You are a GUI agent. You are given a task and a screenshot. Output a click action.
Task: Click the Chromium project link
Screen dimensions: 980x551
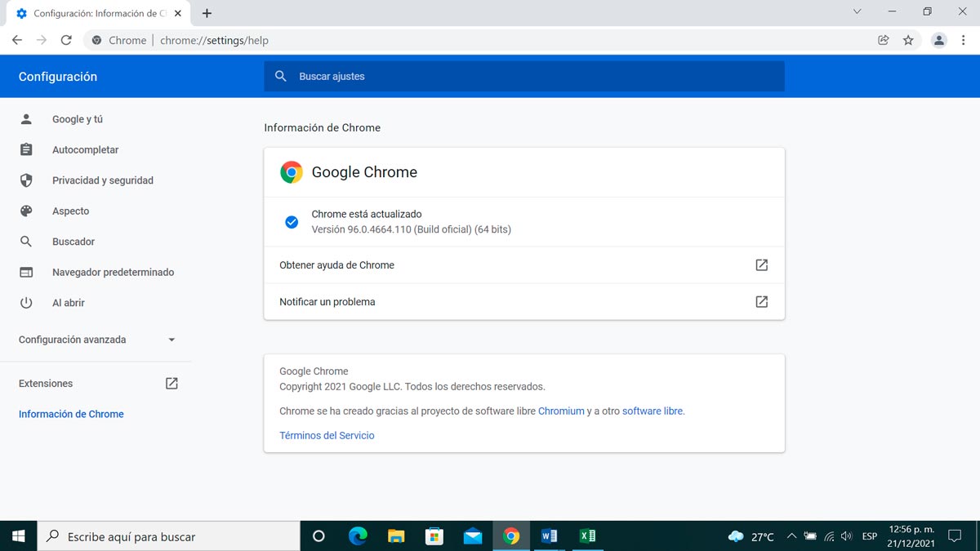coord(561,411)
